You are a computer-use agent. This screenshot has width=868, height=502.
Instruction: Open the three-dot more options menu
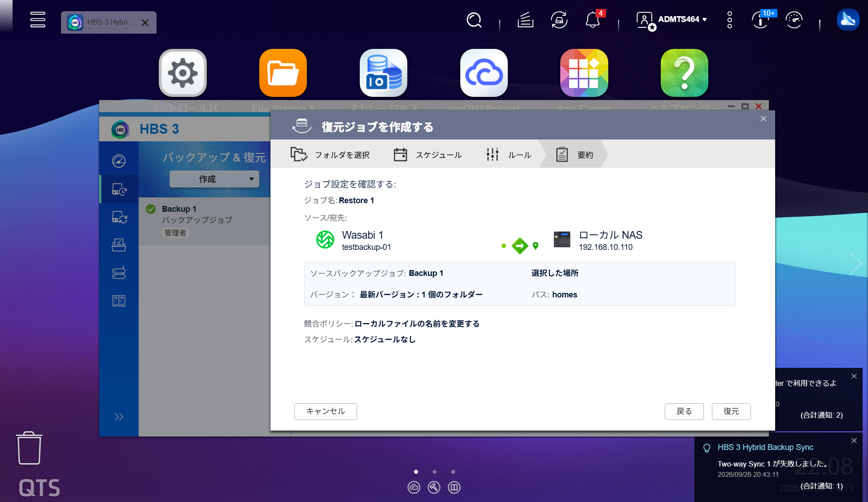pos(730,20)
